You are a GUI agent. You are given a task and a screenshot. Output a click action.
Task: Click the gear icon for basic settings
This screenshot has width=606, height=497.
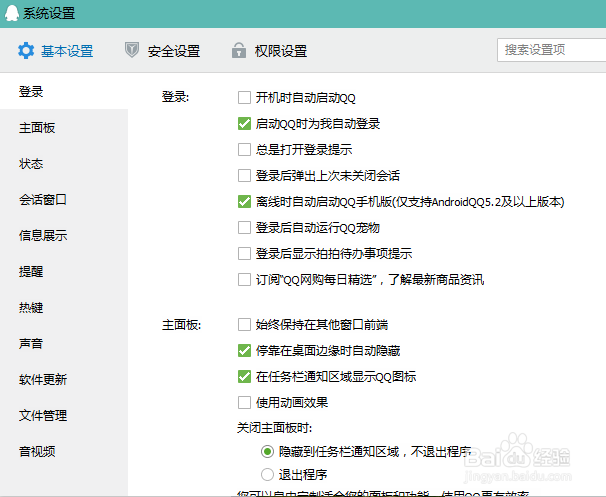[26, 51]
